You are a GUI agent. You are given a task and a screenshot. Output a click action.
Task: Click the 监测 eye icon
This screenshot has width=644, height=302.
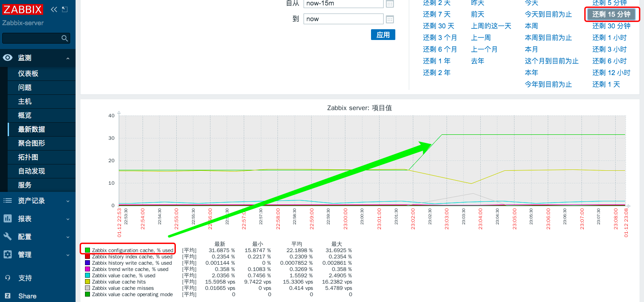pos(8,58)
